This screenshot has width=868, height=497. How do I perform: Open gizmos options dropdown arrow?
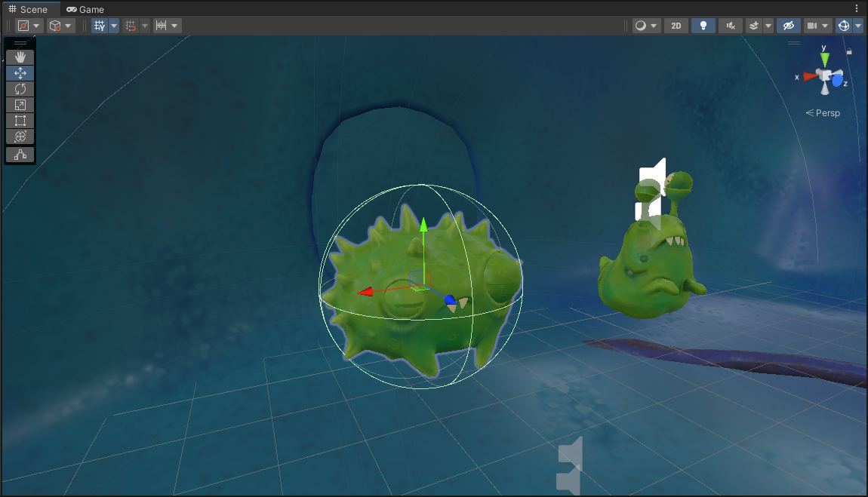(858, 26)
